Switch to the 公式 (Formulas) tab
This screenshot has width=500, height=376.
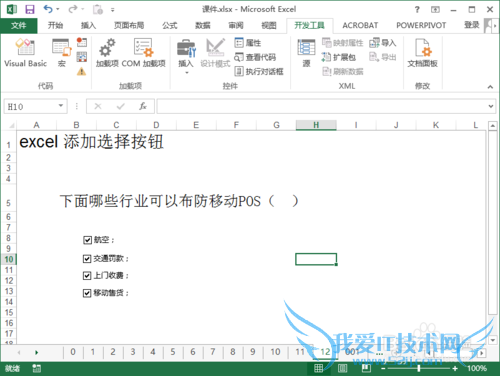click(x=170, y=25)
